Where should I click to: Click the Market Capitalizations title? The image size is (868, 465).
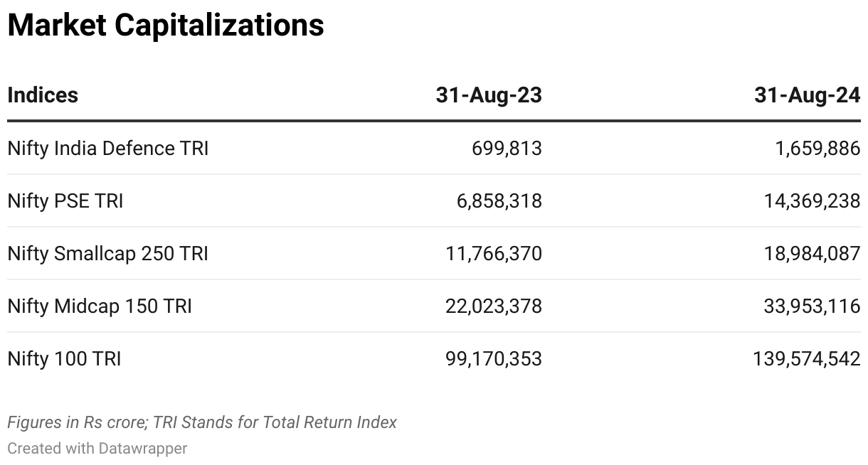pos(166,26)
